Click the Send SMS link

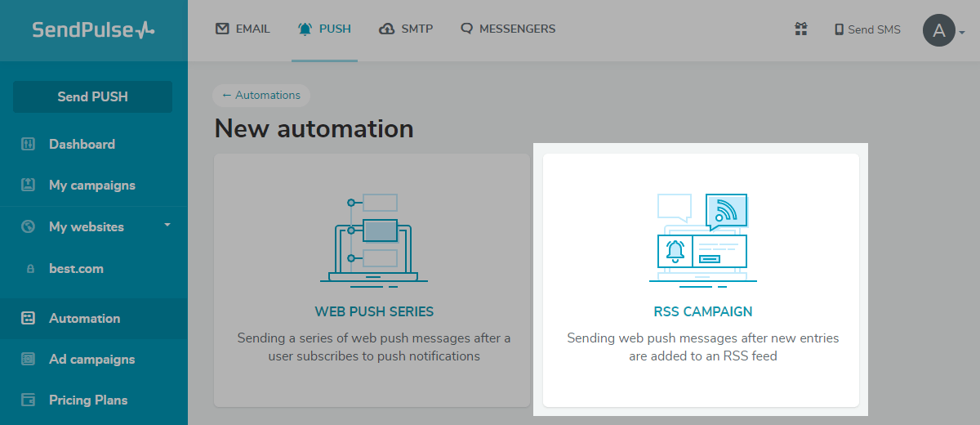pos(874,29)
